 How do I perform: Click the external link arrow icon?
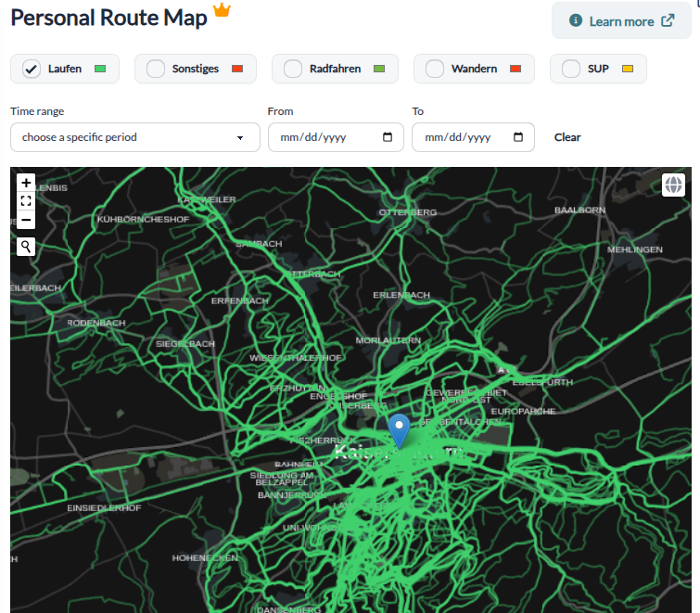668,20
